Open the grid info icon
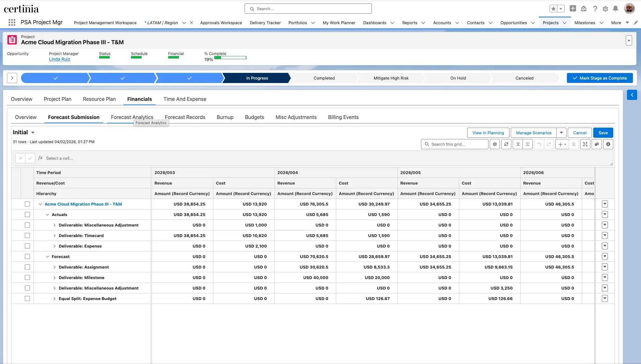Viewport: 641px width, 364px height. (x=608, y=144)
